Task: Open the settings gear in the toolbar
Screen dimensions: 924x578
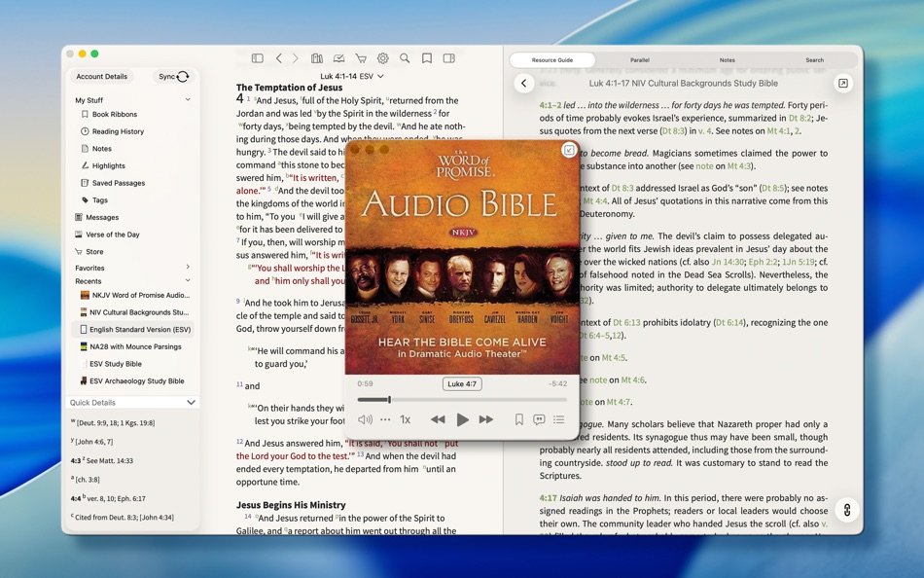Action: (x=382, y=57)
